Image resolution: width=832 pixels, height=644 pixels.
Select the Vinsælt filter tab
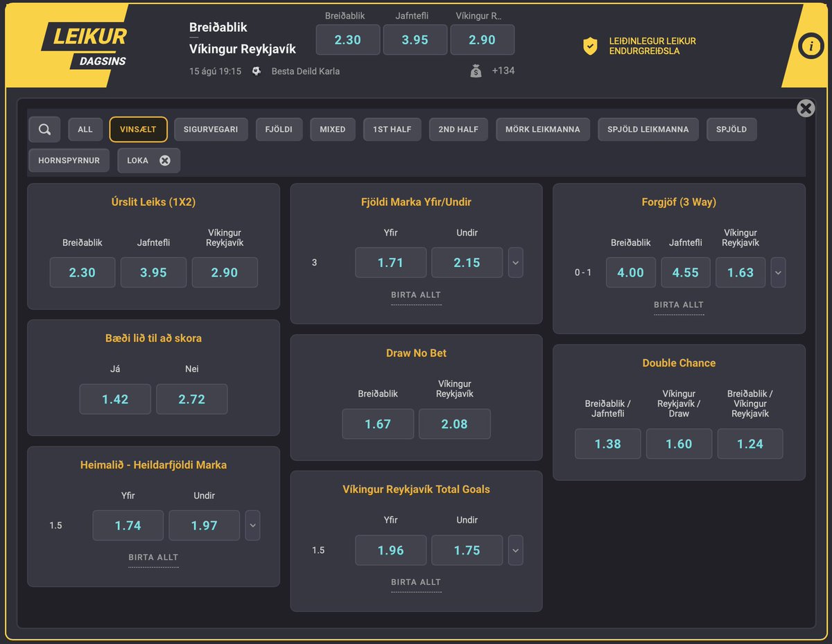tap(138, 130)
